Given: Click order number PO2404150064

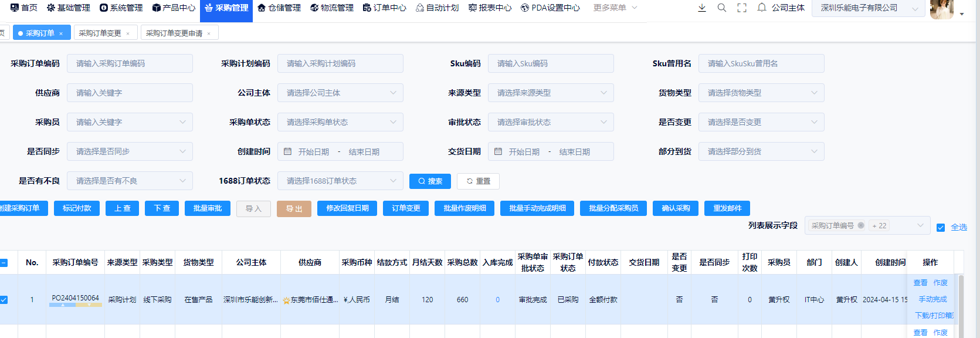Looking at the screenshot, I should [75, 298].
